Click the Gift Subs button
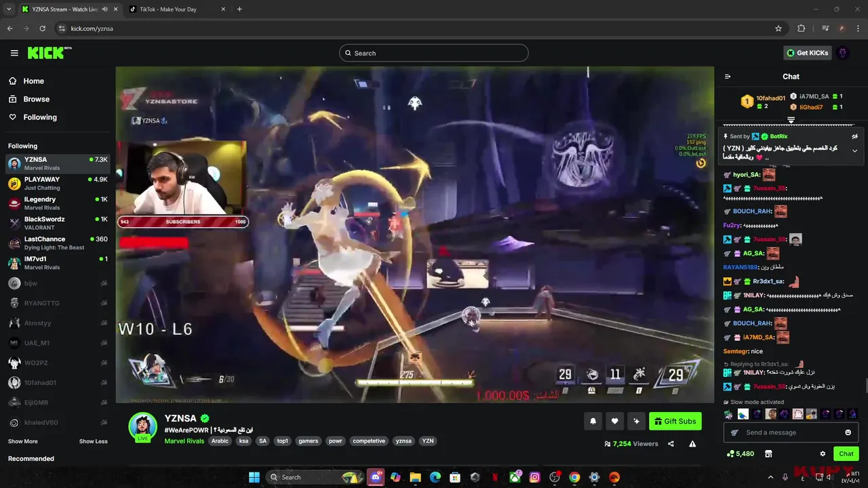Viewport: 868px width, 488px height. (x=675, y=421)
